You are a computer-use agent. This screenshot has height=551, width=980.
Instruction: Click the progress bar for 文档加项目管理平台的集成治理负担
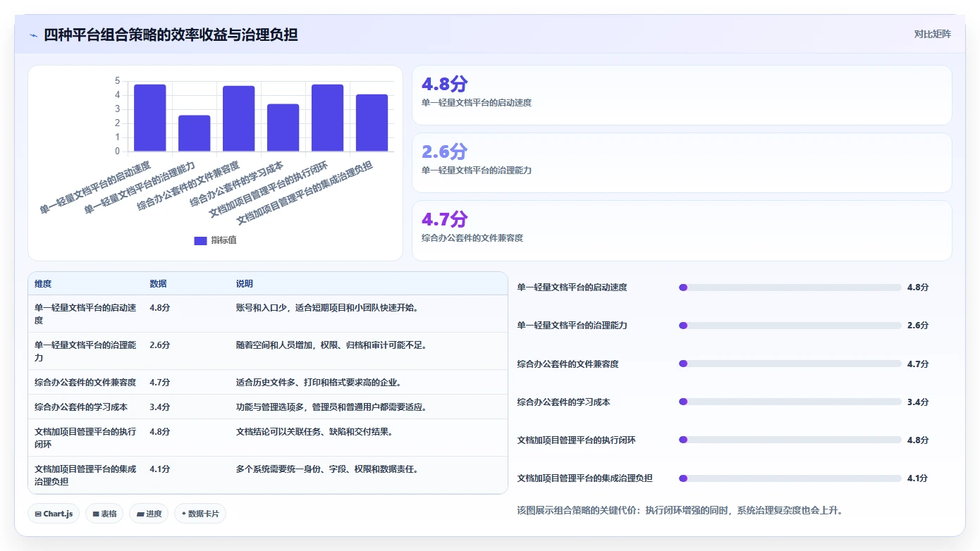pyautogui.click(x=790, y=478)
